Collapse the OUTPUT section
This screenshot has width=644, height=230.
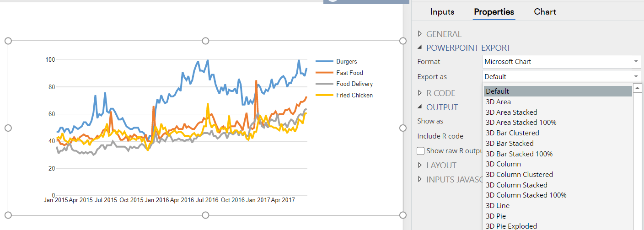420,107
